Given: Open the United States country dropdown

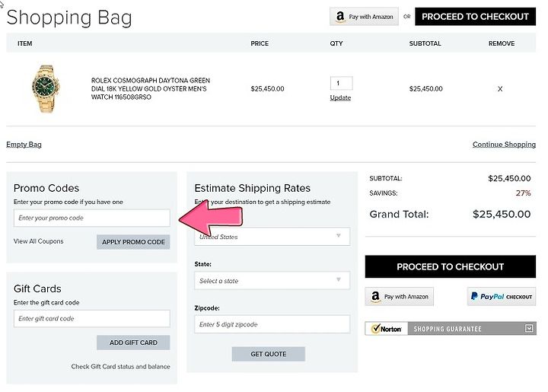Looking at the screenshot, I should click(272, 237).
